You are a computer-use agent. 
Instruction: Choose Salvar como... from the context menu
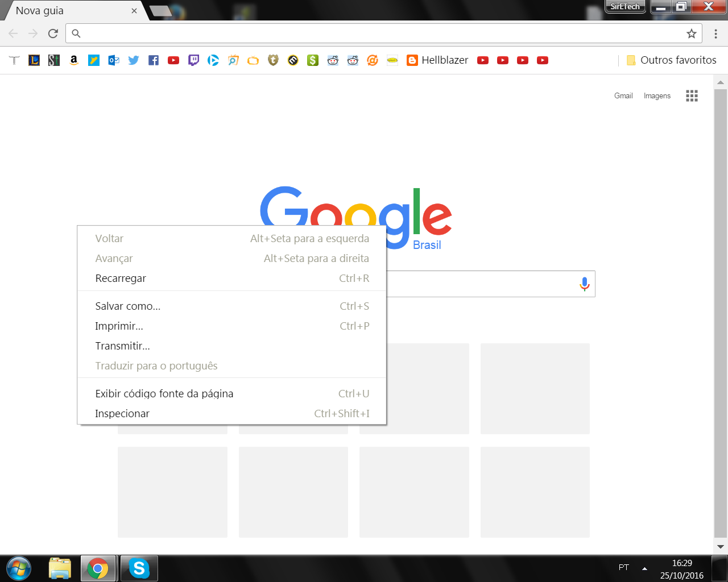(x=232, y=306)
